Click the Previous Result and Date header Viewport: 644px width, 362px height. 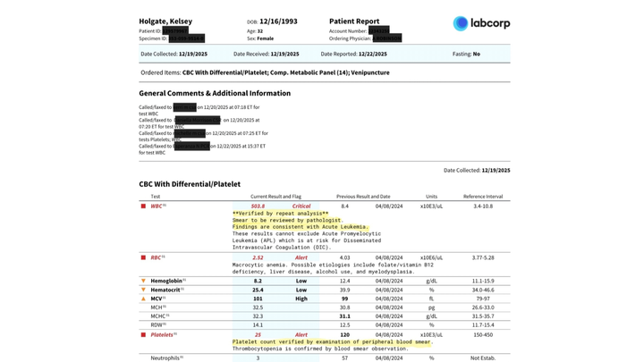click(363, 197)
